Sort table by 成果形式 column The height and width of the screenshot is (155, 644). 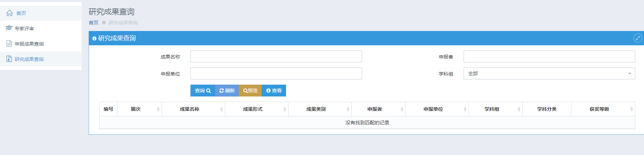(256, 109)
